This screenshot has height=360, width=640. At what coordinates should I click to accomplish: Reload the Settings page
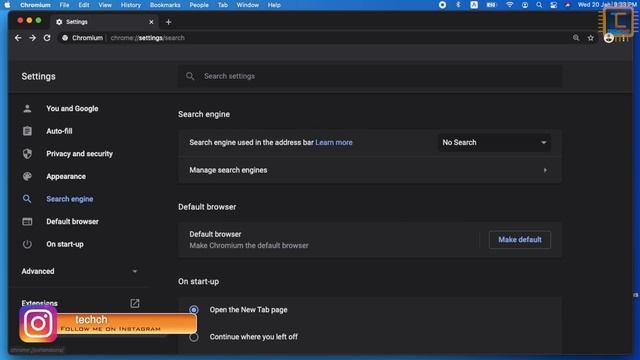tap(47, 38)
